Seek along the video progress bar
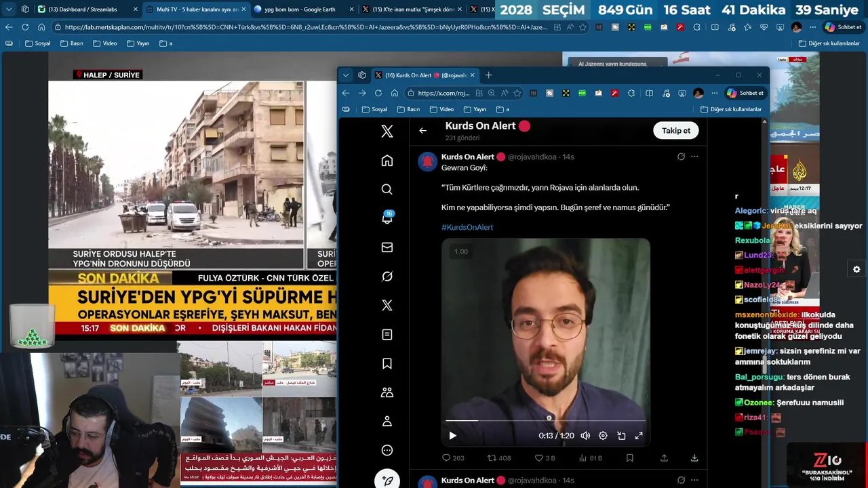Viewport: 868px width, 488px height. point(546,420)
